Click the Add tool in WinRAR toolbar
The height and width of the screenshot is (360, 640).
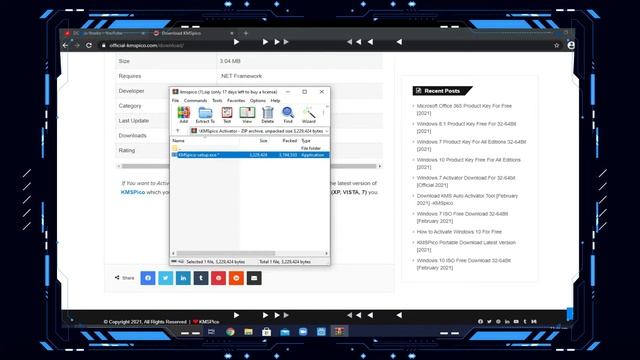(x=184, y=115)
